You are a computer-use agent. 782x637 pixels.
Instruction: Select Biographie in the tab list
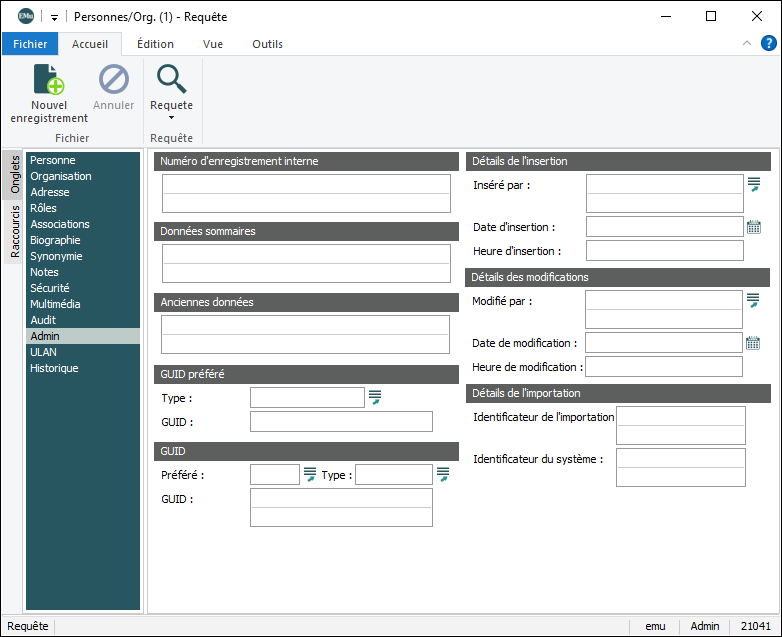[x=55, y=240]
